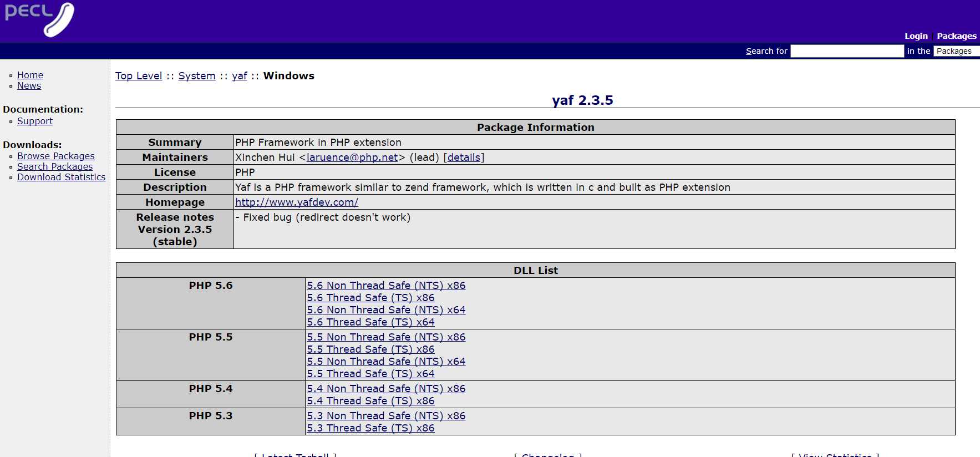Click the Documentation: sidebar heading
The height and width of the screenshot is (457, 980).
coord(43,109)
